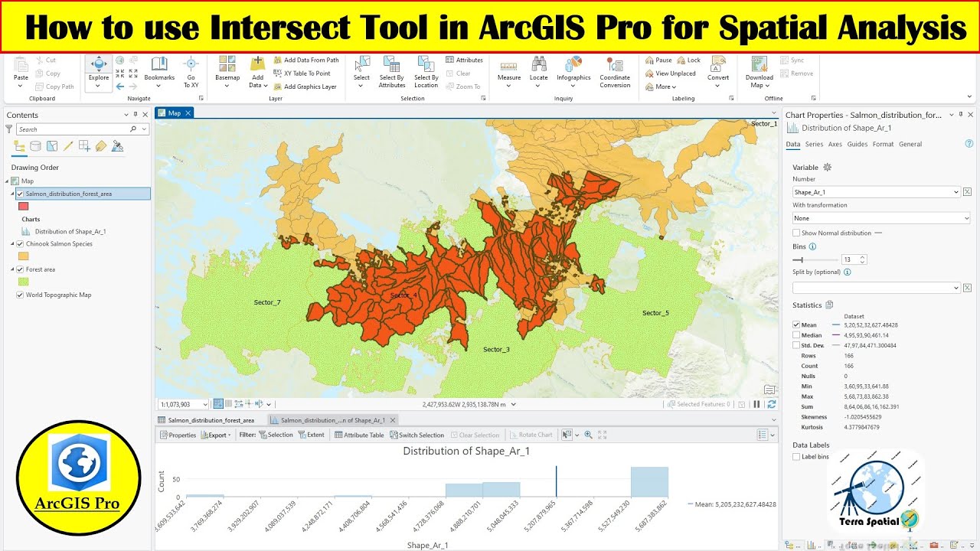
Task: Open the Split by optional dropdown
Action: point(876,288)
